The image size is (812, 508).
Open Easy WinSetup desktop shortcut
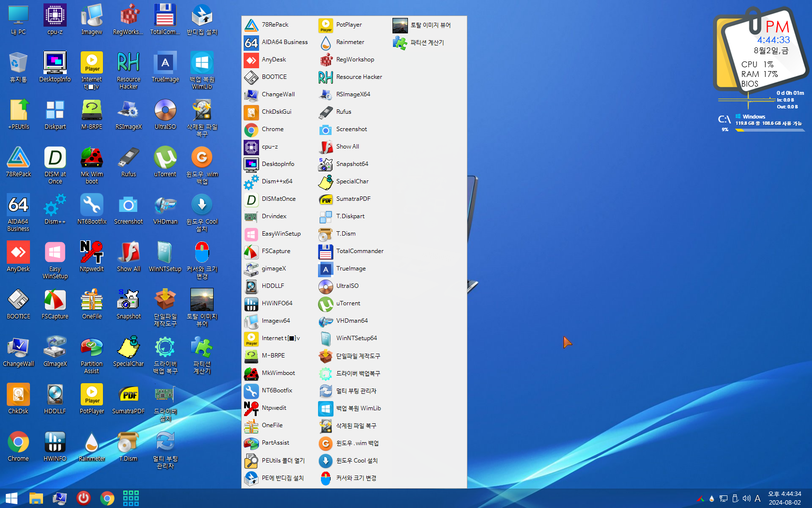click(x=55, y=260)
